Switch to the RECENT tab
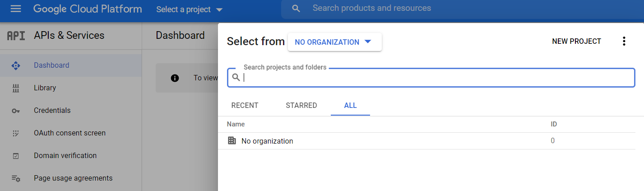The height and width of the screenshot is (191, 644). [x=245, y=105]
